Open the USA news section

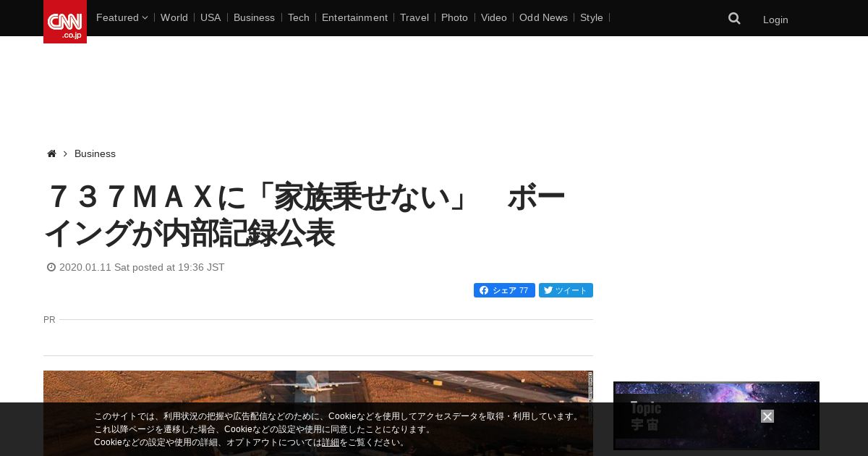(210, 17)
